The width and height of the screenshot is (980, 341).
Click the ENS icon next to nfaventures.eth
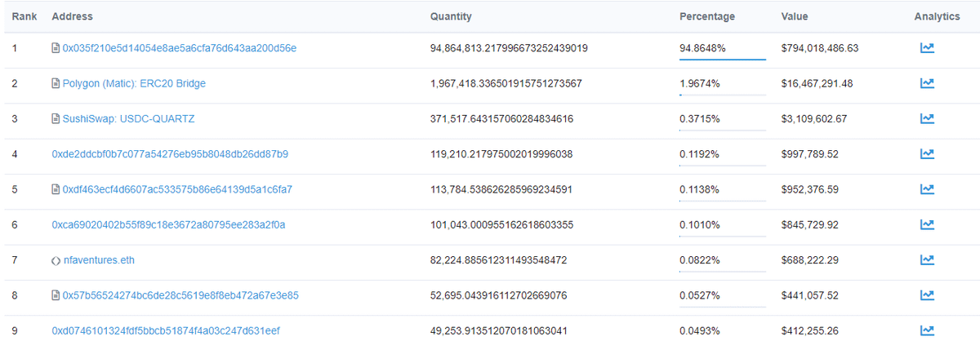click(x=56, y=260)
